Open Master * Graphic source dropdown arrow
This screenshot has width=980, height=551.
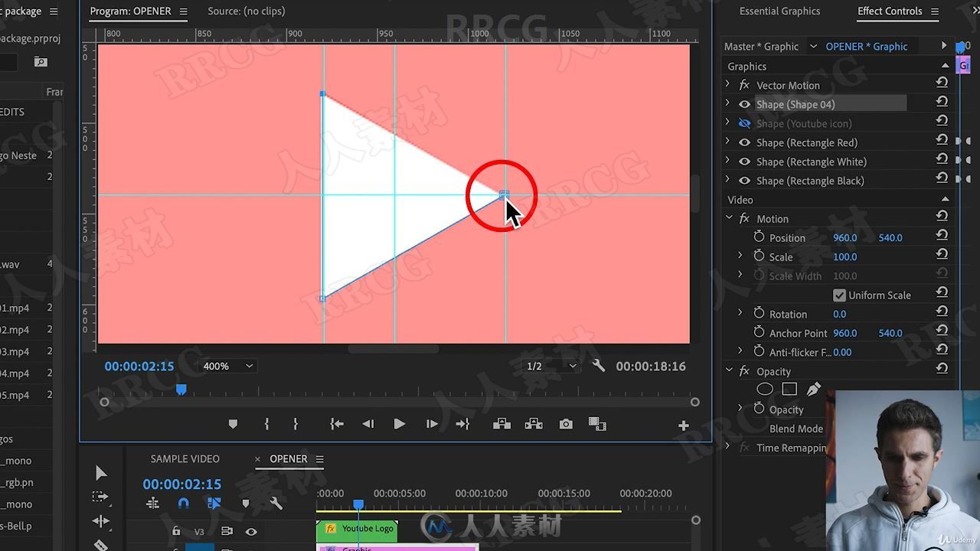point(813,46)
